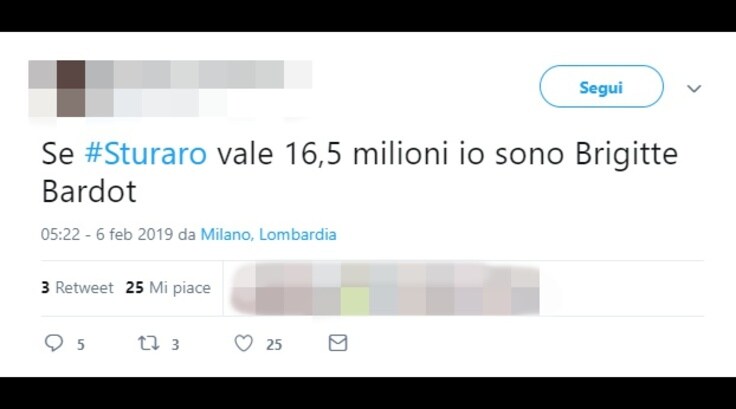Expand the chevron menu next to Segui
736x409 pixels.
point(694,88)
